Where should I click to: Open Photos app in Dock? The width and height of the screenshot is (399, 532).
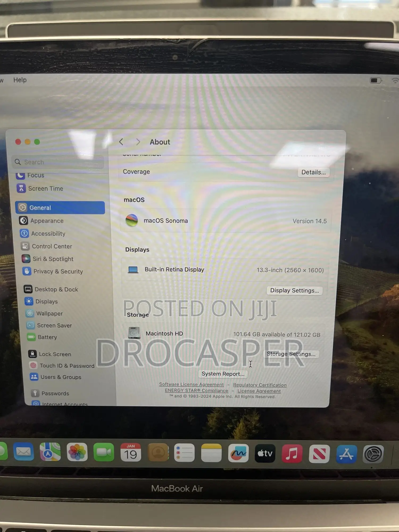click(x=77, y=452)
